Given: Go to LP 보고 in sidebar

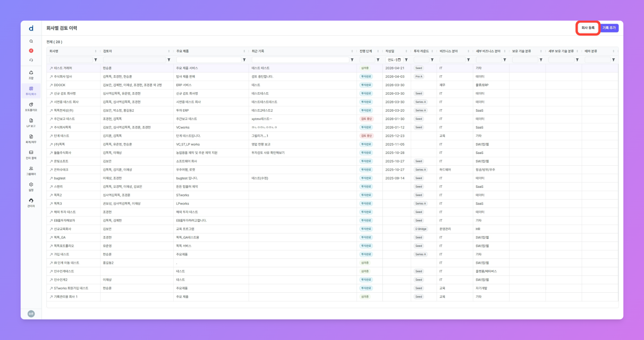Looking at the screenshot, I should point(31,123).
